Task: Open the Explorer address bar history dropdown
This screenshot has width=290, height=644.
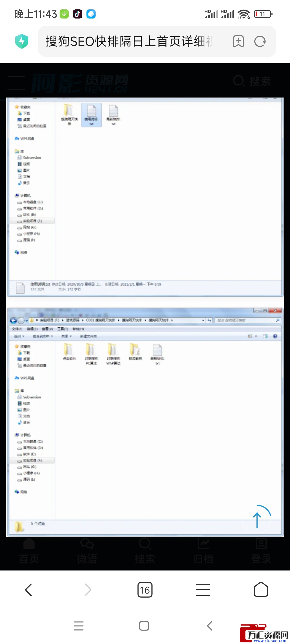Action: (x=203, y=320)
